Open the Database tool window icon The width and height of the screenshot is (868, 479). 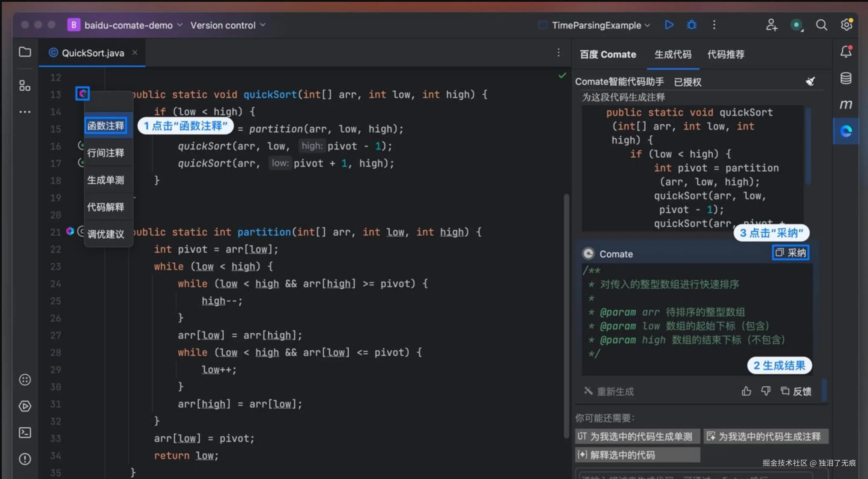point(846,79)
